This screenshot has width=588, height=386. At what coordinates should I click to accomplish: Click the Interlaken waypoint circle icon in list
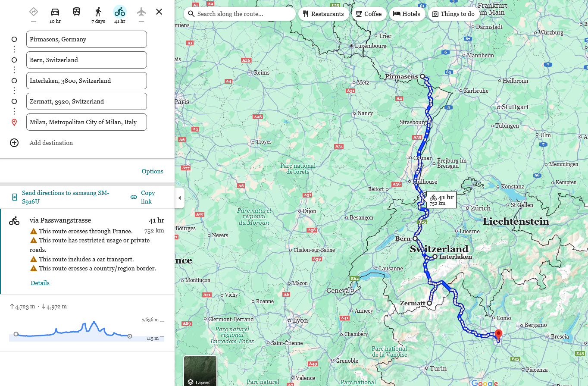click(14, 81)
